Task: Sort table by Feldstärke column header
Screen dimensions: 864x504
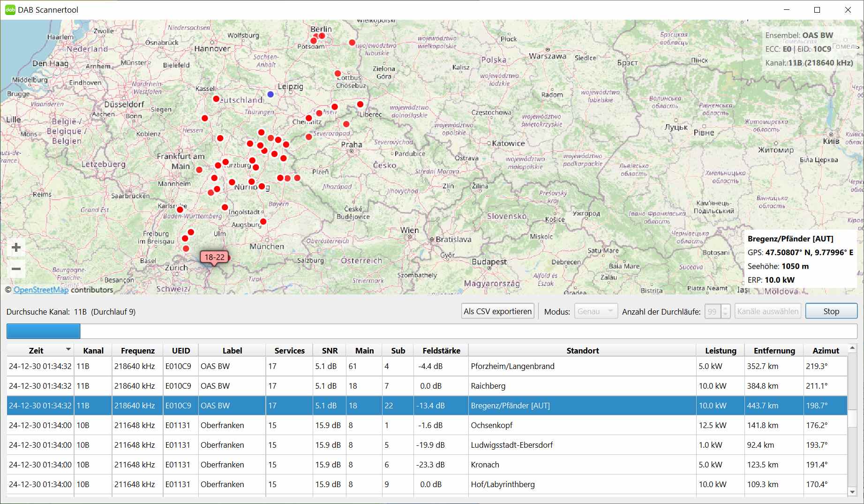Action: click(x=441, y=350)
